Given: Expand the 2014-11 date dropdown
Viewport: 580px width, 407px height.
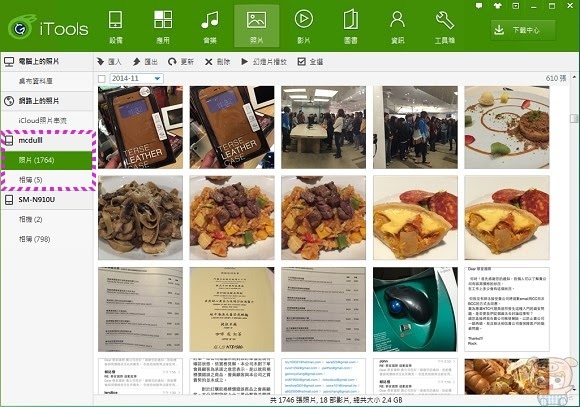Looking at the screenshot, I should 157,78.
